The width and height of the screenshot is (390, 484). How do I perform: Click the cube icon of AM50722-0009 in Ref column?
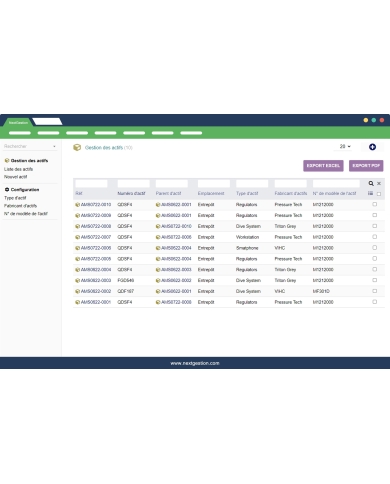[77, 216]
